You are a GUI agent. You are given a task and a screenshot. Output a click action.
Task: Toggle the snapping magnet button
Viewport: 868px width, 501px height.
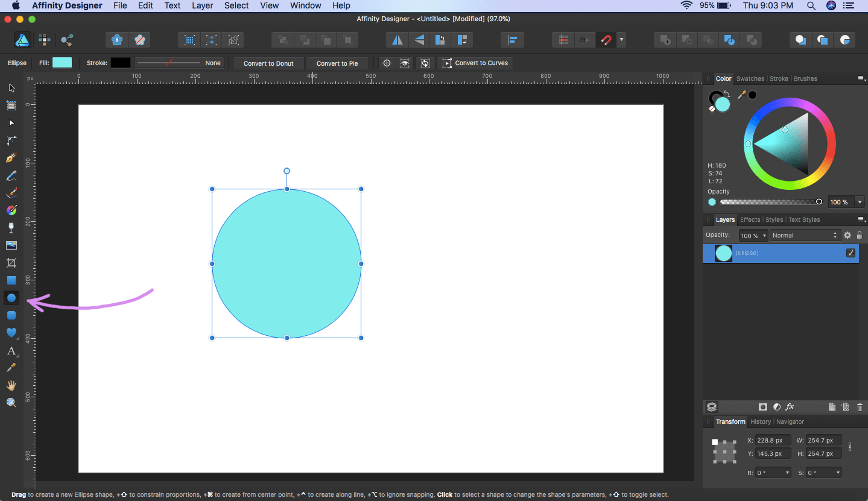point(605,40)
